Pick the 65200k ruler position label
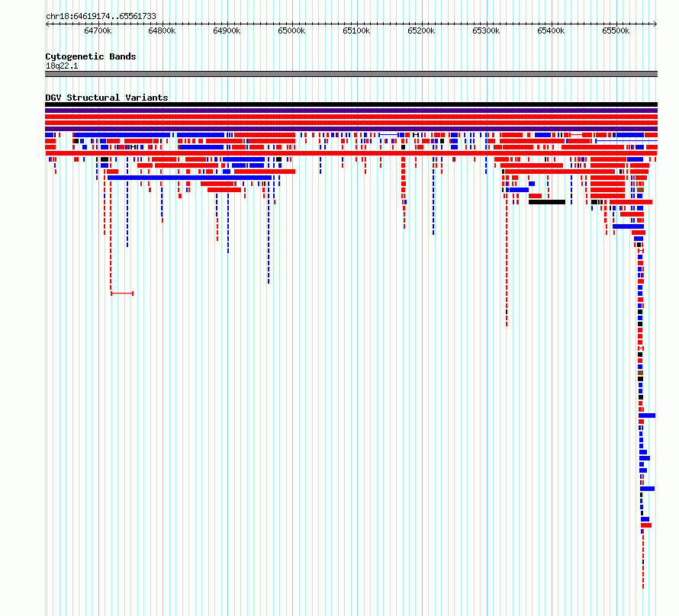 pos(421,30)
